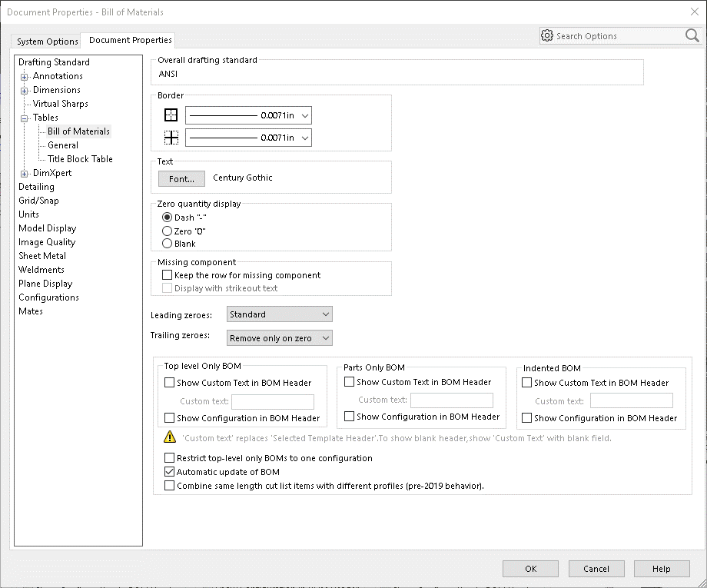707x588 pixels.
Task: Select Bill of Materials tree item
Action: click(x=79, y=131)
